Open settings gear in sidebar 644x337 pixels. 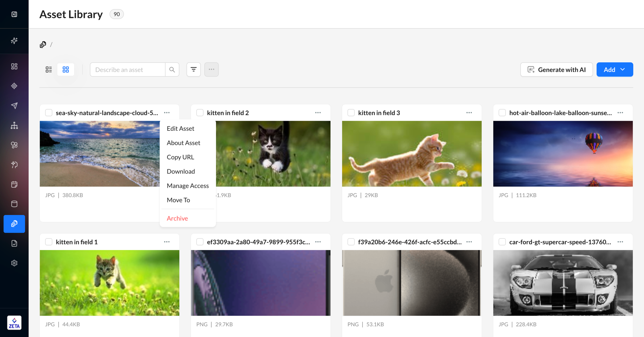14,263
